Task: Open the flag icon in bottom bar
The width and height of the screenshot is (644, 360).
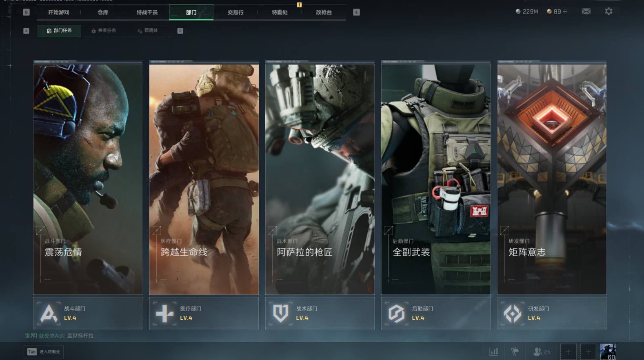Action: (515, 351)
